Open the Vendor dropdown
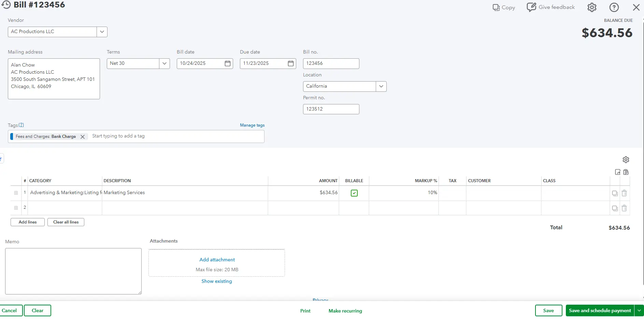The height and width of the screenshot is (319, 644). point(101,31)
